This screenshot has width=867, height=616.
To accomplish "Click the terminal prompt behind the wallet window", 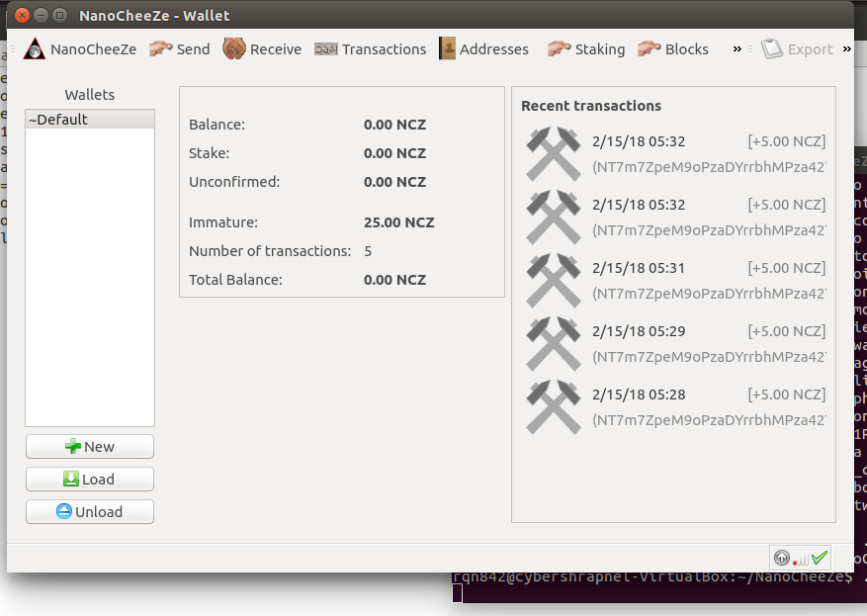I will 652,578.
